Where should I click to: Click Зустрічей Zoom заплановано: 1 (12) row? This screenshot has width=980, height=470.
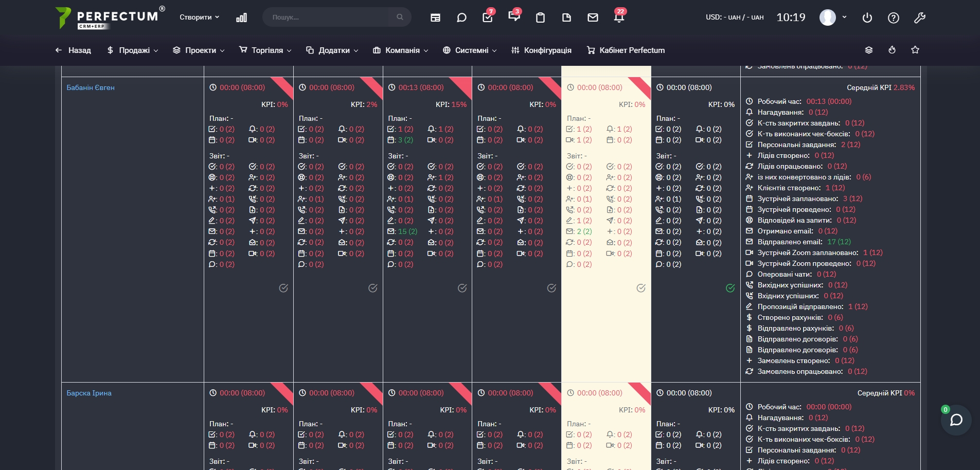click(814, 252)
